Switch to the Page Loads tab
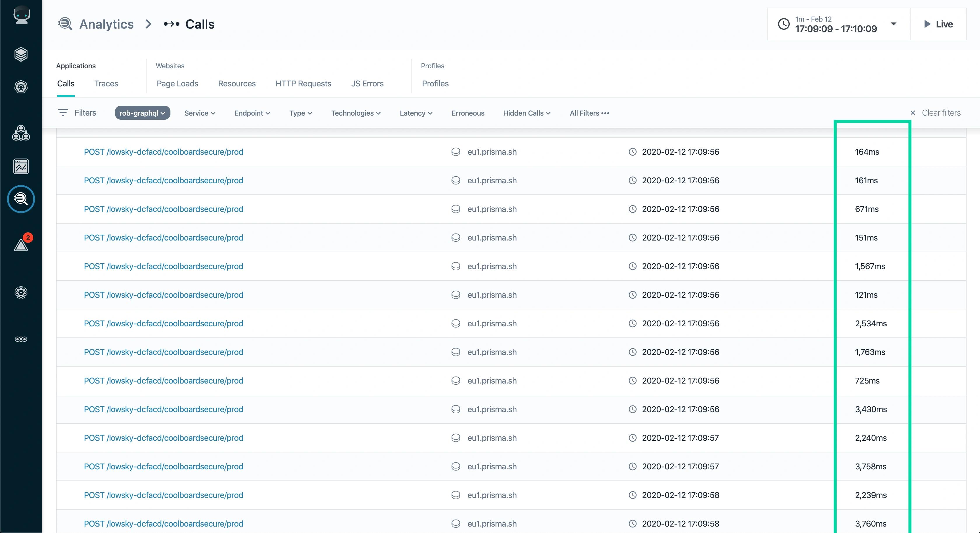The image size is (980, 533). click(x=177, y=84)
